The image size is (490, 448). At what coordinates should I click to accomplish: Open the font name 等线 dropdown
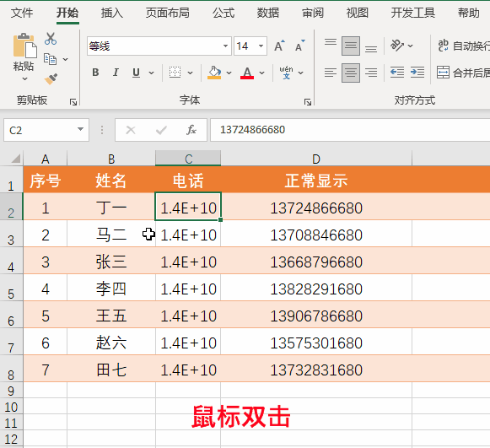point(225,46)
